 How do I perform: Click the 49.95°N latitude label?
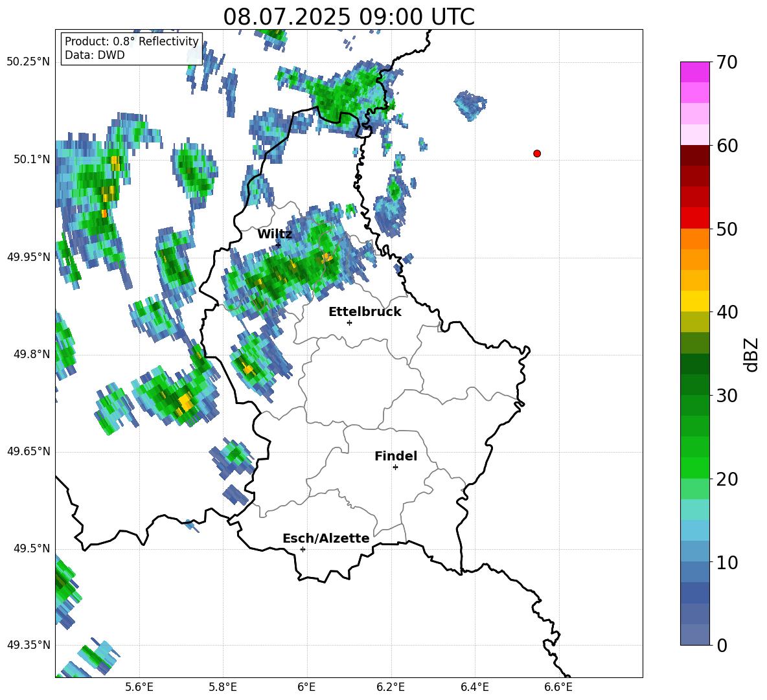click(x=29, y=256)
